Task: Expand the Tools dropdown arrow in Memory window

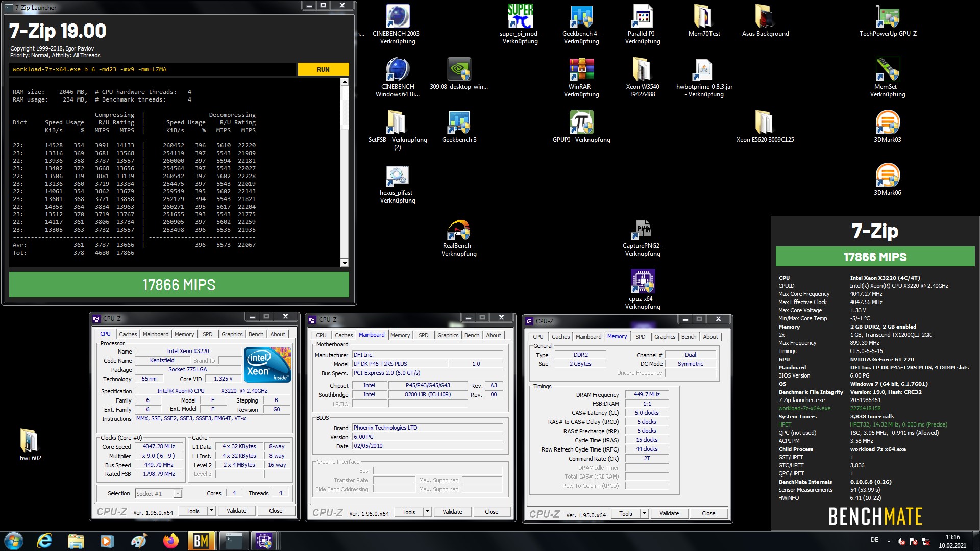Action: 644,513
